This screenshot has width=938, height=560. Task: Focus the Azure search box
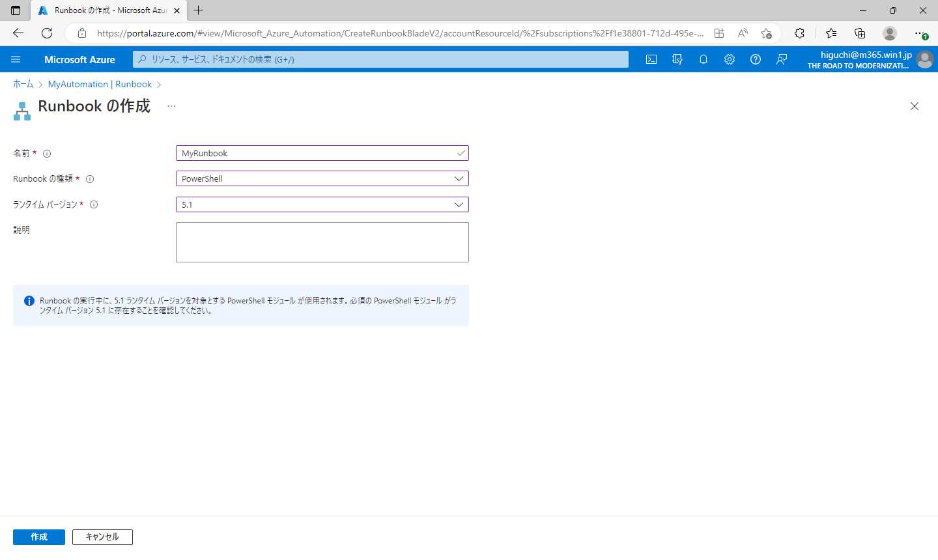coord(380,59)
